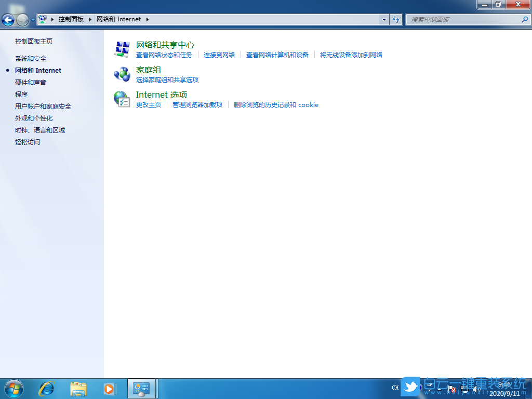The image size is (532, 399).
Task: Click the volume speaker icon in the tray
Action: pyautogui.click(x=475, y=389)
